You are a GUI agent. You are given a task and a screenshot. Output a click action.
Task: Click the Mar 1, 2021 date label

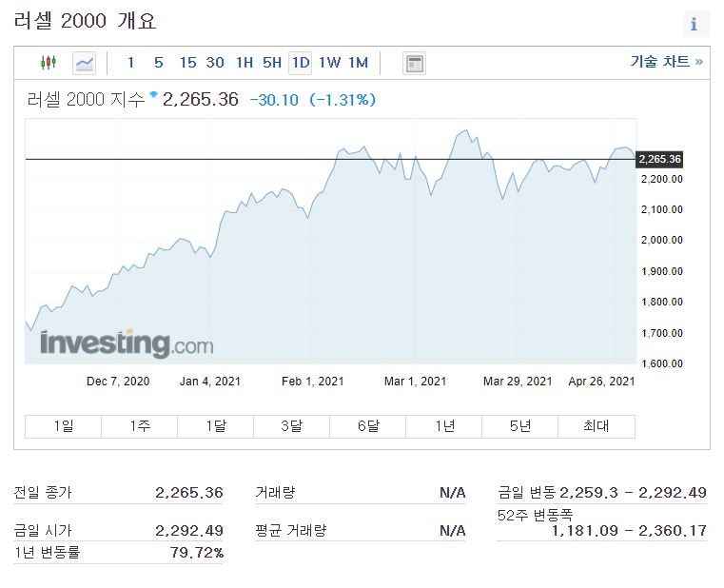pos(415,382)
